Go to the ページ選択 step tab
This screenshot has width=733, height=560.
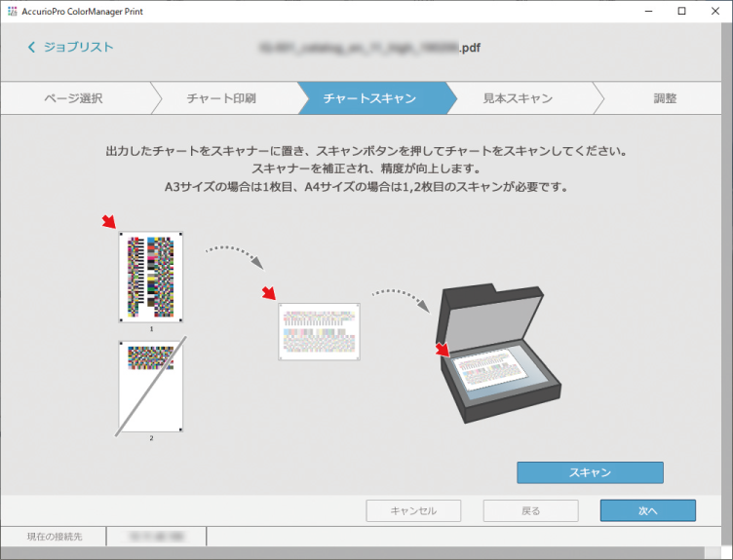(x=73, y=98)
